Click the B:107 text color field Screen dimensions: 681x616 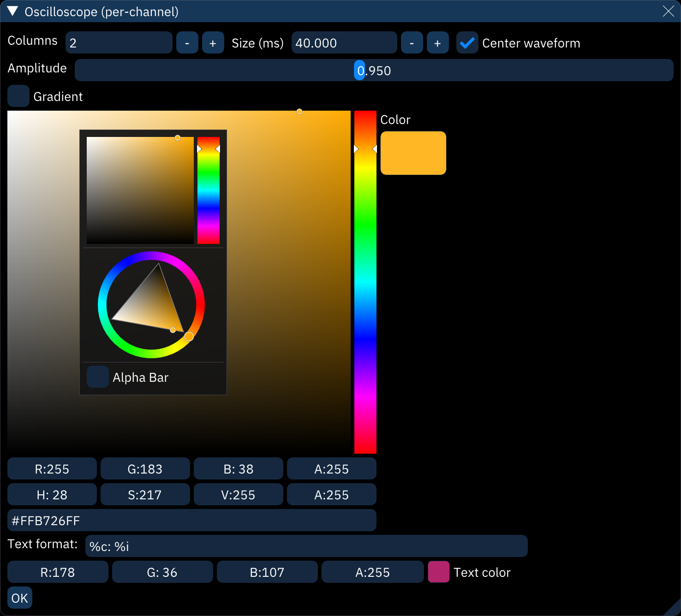267,572
